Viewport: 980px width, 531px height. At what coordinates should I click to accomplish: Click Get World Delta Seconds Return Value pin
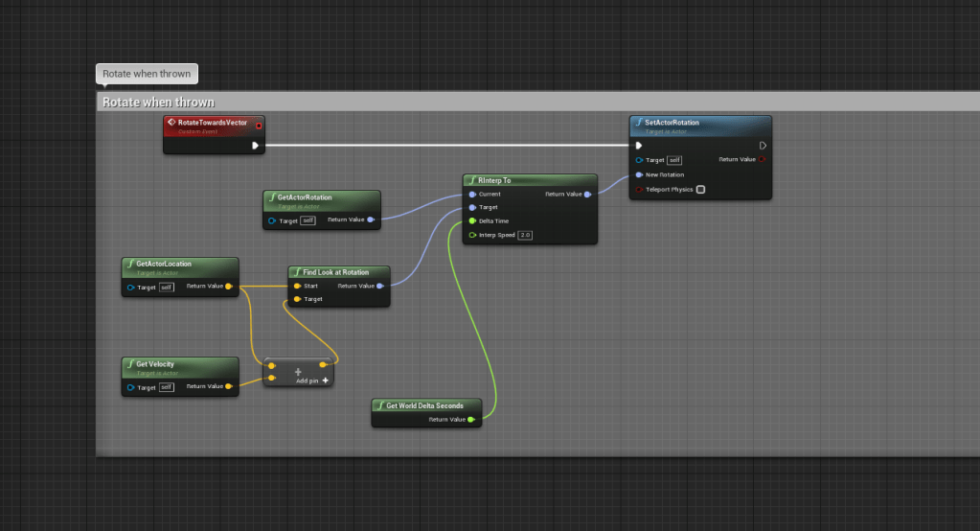pyautogui.click(x=471, y=419)
